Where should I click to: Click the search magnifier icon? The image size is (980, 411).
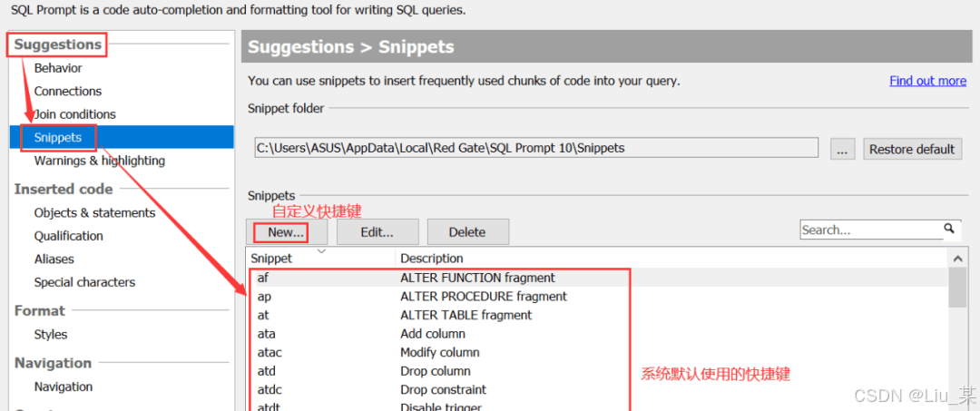click(x=949, y=229)
